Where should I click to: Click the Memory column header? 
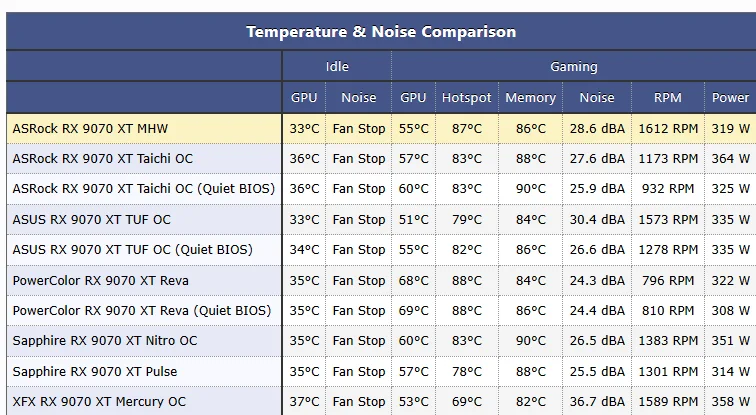click(530, 97)
